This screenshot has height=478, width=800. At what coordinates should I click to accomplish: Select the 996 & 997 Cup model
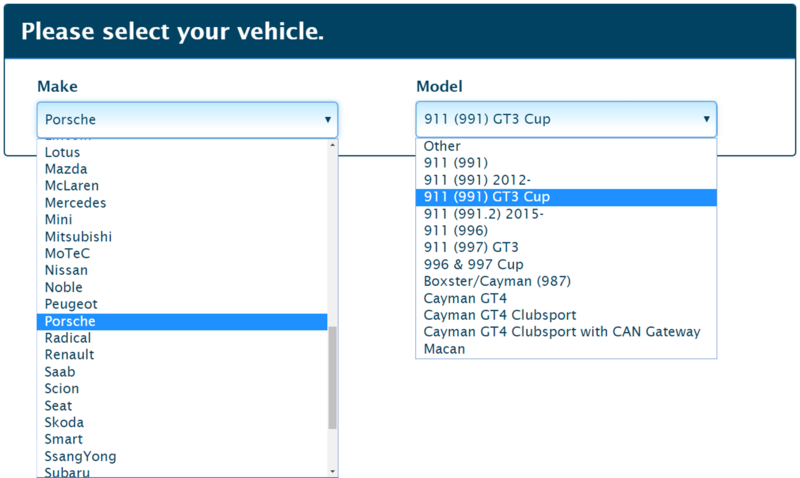click(x=566, y=264)
